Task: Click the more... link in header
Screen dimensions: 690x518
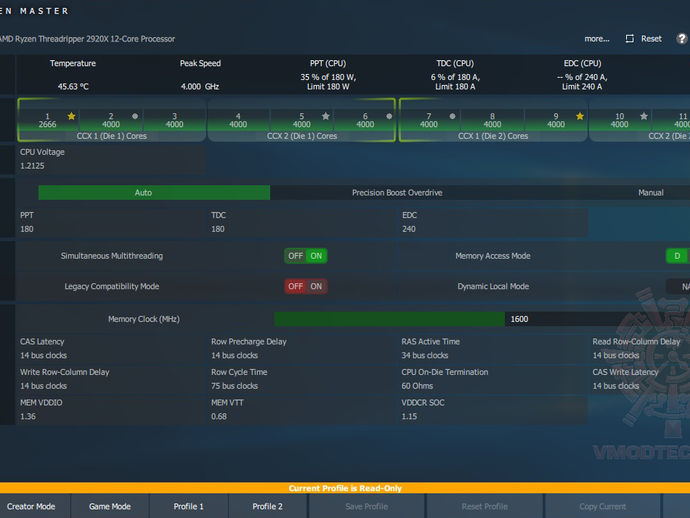Action: [x=597, y=39]
